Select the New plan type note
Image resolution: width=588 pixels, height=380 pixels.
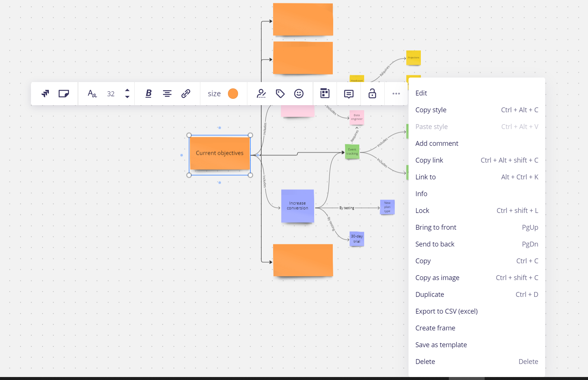tap(387, 207)
